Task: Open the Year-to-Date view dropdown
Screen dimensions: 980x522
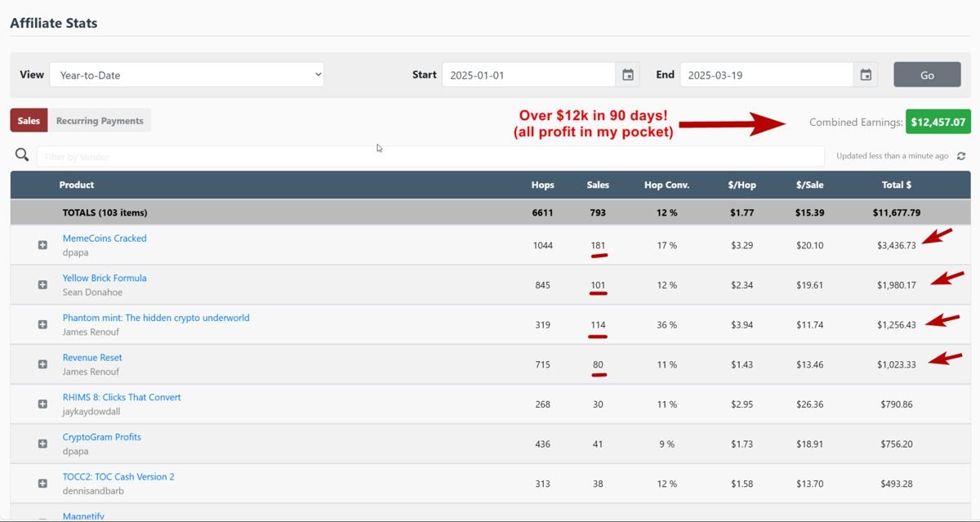Action: [186, 75]
